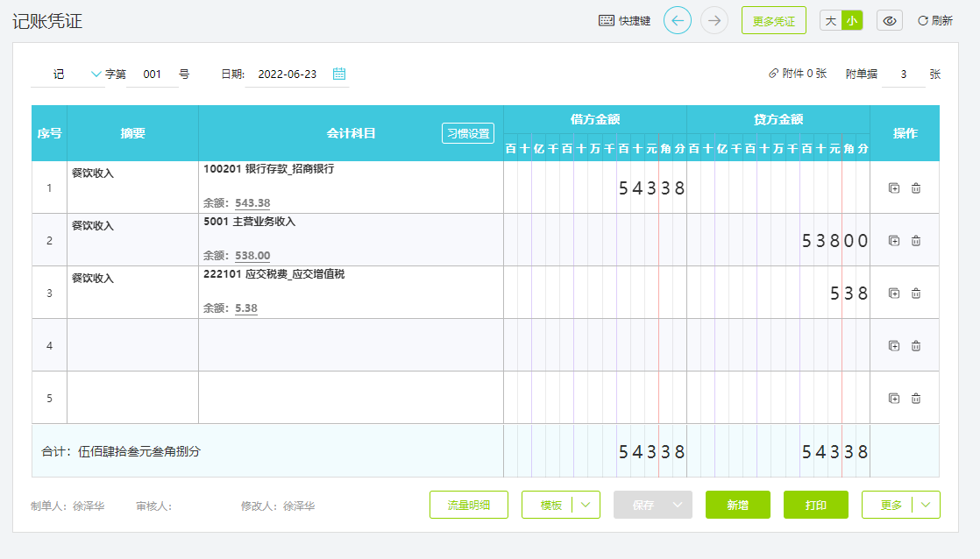Screen dimensions: 980x559
Task: Click the next voucher arrow icon
Action: click(x=714, y=20)
